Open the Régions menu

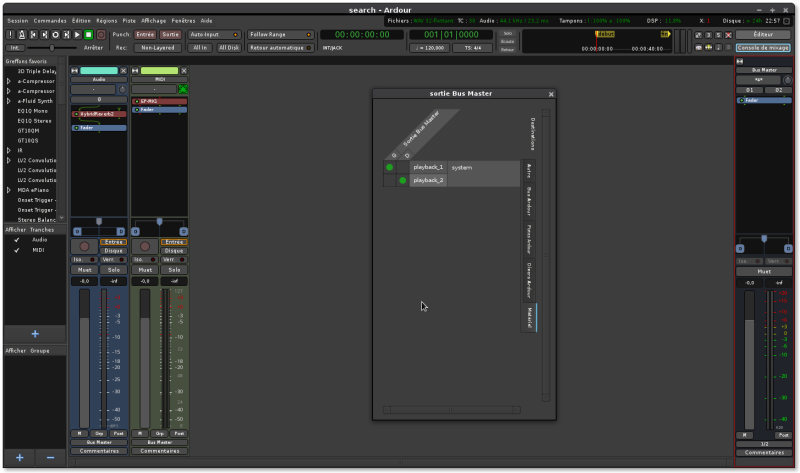point(106,21)
